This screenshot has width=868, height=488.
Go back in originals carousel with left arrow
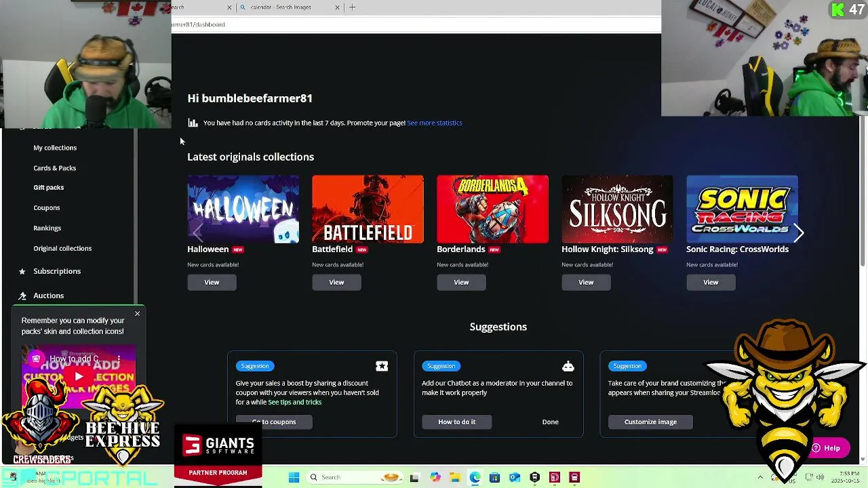click(197, 232)
